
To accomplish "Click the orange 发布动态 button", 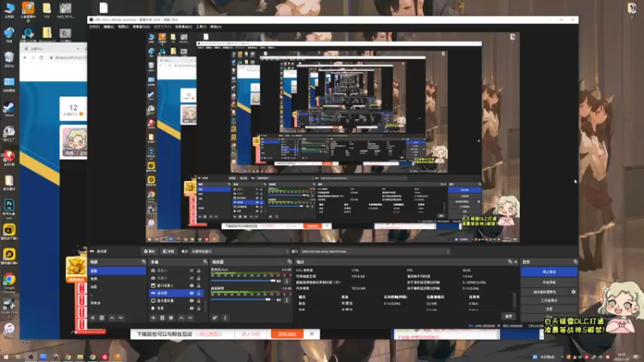I will coord(287,334).
